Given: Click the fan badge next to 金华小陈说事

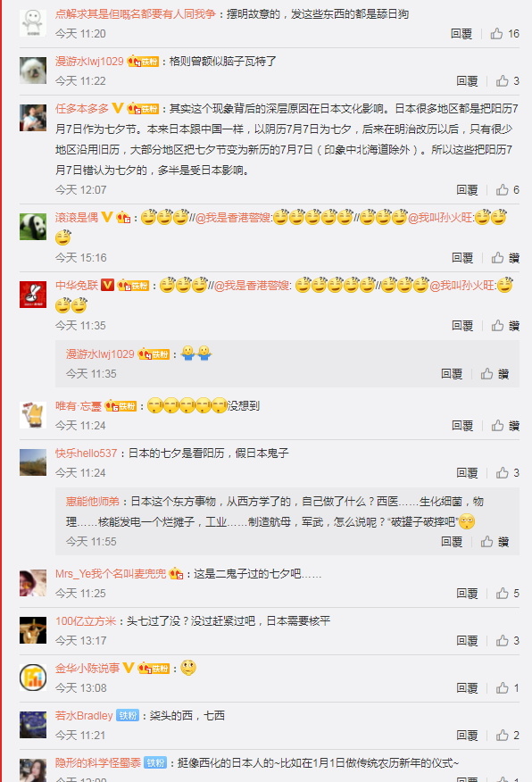Looking at the screenshot, I should [x=154, y=669].
